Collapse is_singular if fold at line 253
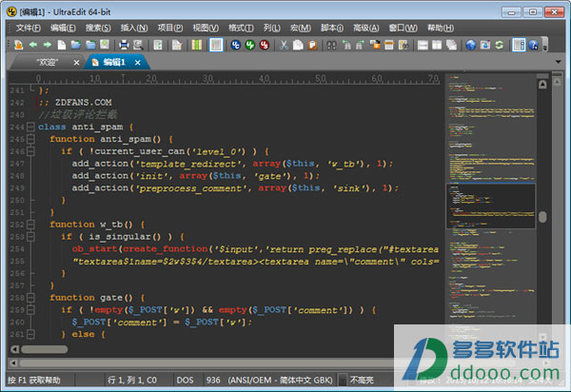This screenshot has width=571, height=392. 31,237
